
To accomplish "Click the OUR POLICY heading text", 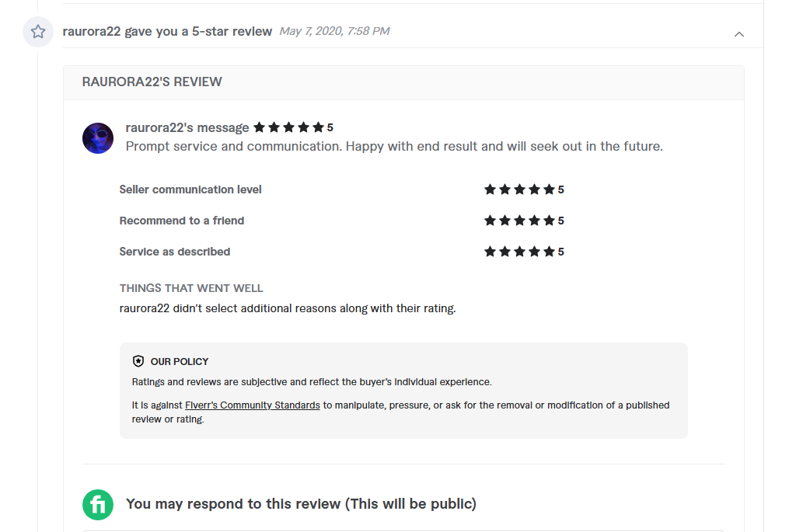I will [180, 361].
